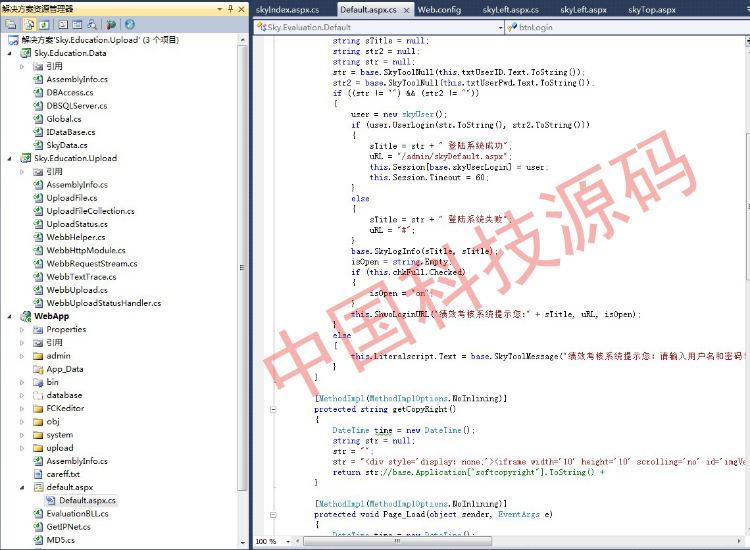This screenshot has height=550, width=750.
Task: Click the View Code toolbar icon
Action: 63,24
